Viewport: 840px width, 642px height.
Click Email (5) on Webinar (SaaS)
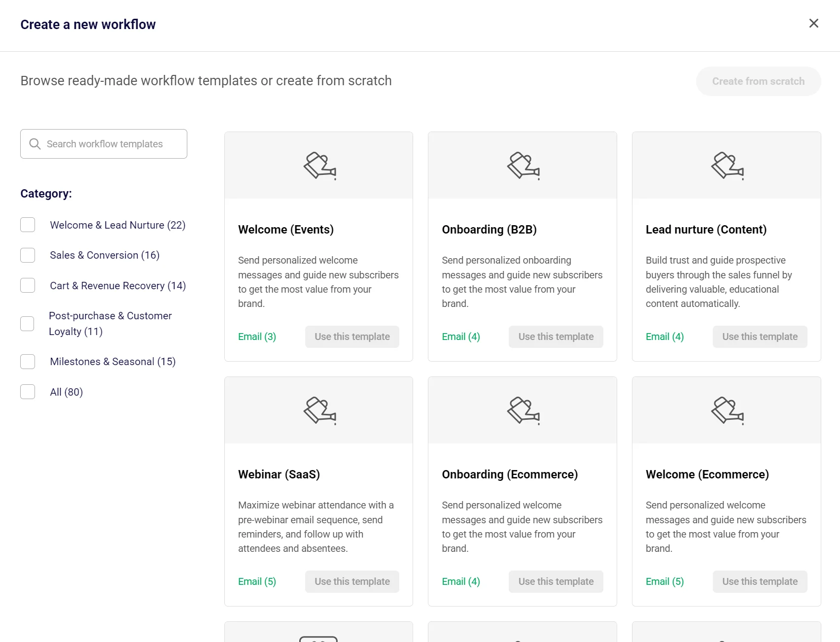[257, 581]
